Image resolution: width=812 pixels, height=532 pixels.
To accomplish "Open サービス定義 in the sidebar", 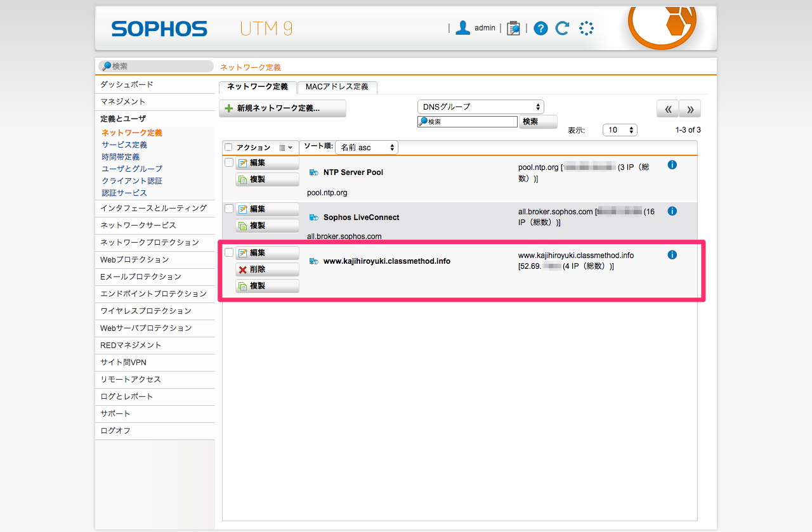I will 124,145.
